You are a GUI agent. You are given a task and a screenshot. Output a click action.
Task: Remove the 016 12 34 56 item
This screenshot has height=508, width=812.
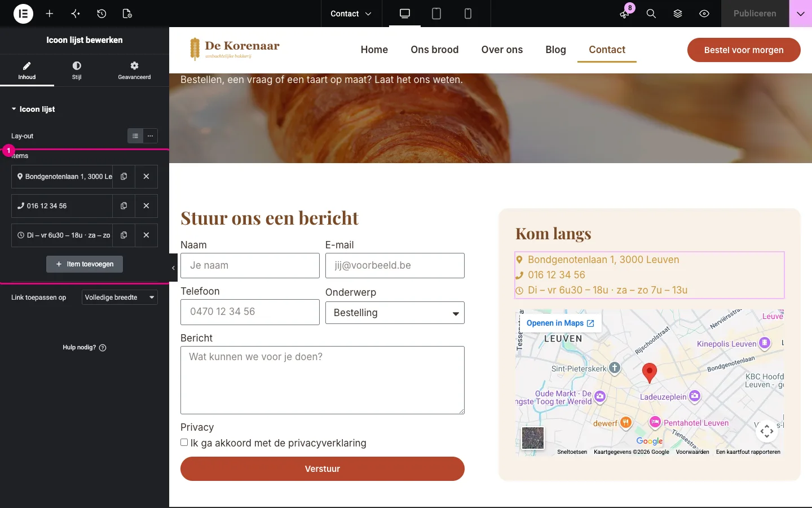click(146, 206)
